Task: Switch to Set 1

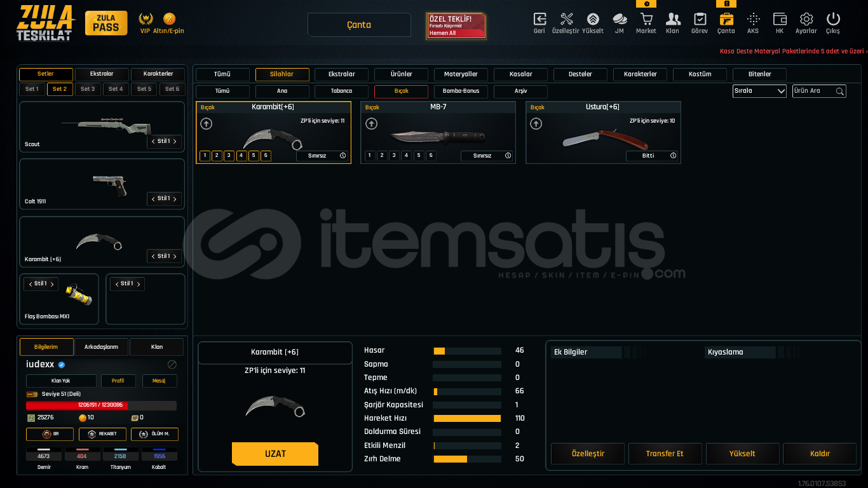Action: pyautogui.click(x=32, y=90)
